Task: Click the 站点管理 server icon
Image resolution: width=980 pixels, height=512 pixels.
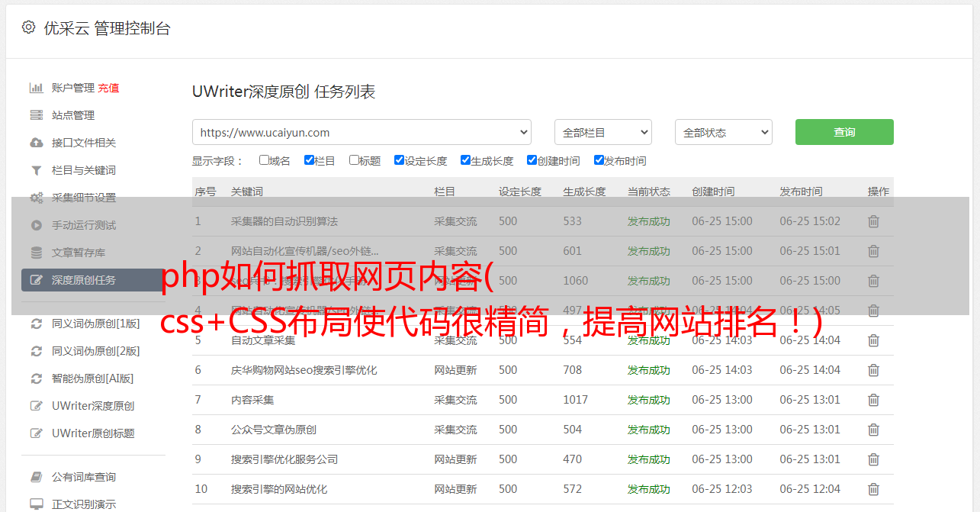Action: tap(36, 115)
